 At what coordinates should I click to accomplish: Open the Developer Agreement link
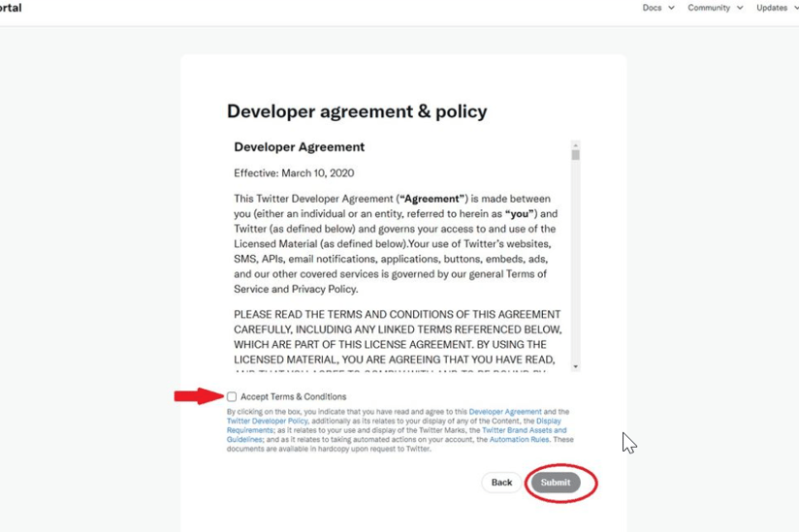[505, 411]
